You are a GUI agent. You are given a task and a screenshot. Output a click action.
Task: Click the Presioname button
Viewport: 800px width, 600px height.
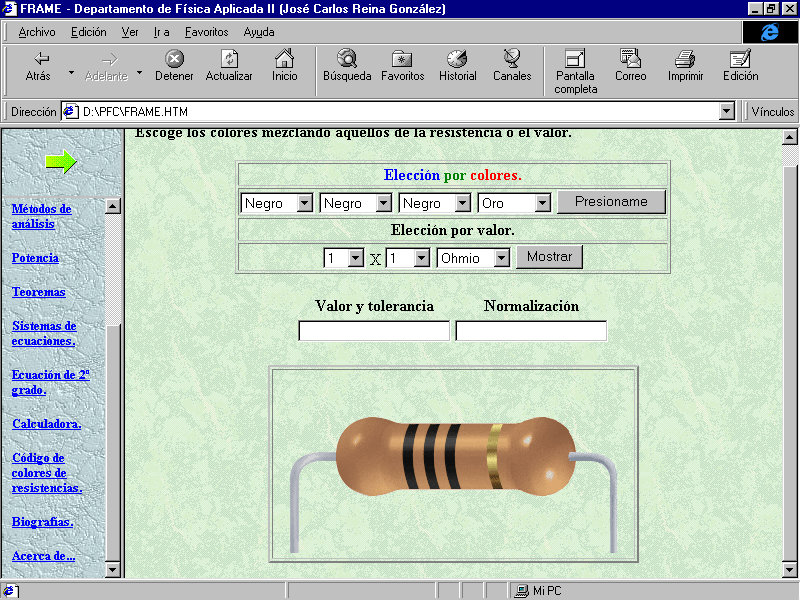pos(611,202)
